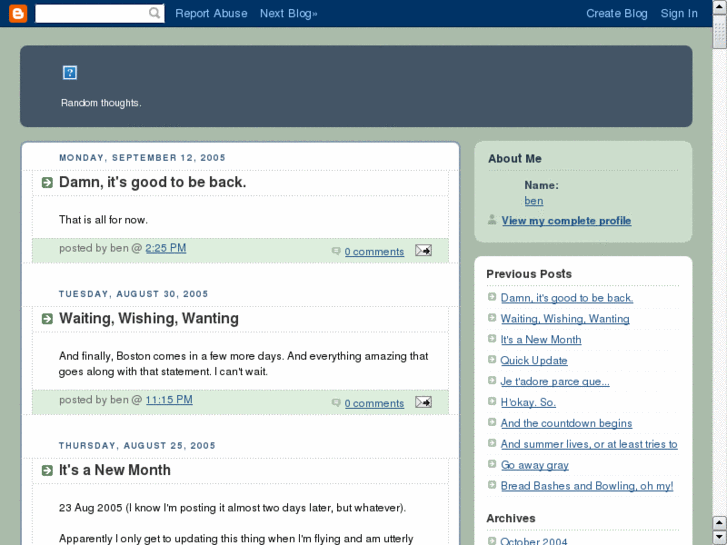Viewport: 727px width, 545px height.
Task: Click the "Archives" sidebar heading
Action: [510, 519]
